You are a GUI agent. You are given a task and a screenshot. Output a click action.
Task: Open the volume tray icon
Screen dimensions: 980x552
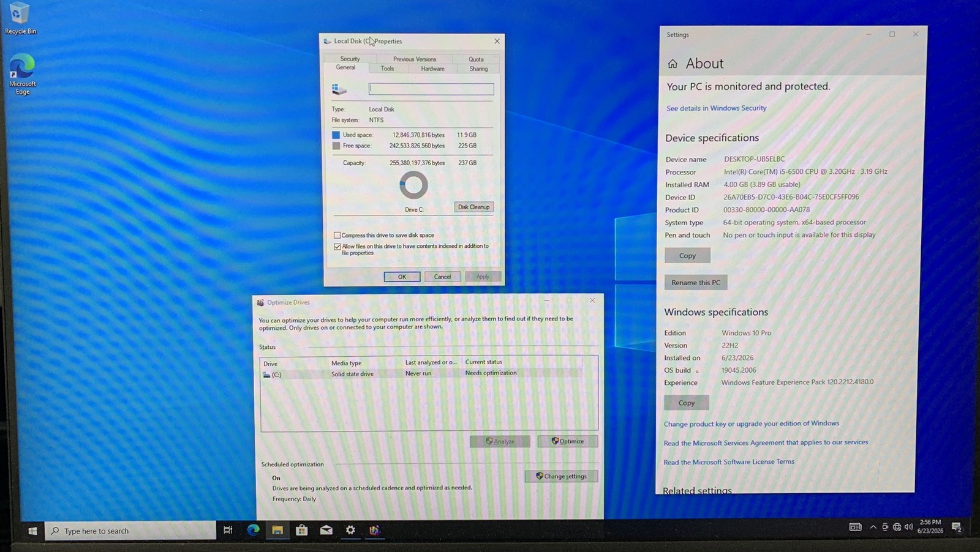click(908, 527)
